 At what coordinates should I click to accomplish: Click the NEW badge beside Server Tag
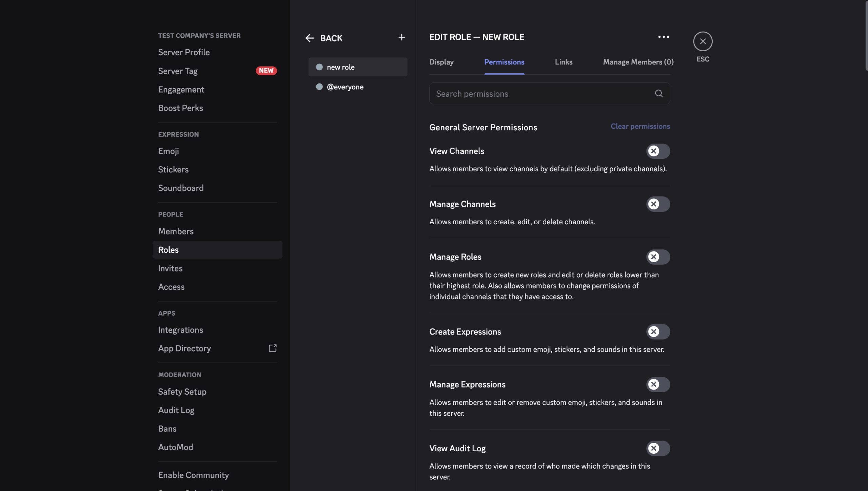[x=266, y=71]
